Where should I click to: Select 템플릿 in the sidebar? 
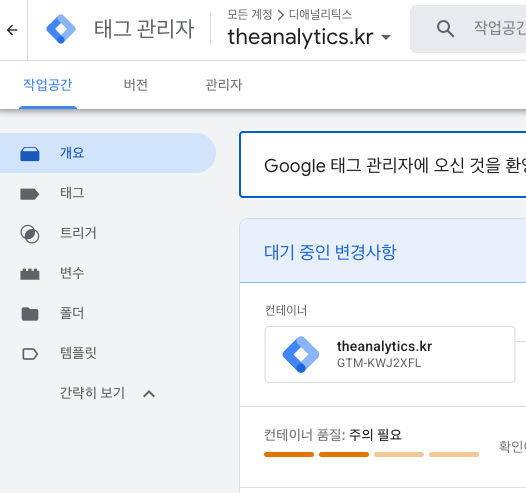(x=107, y=353)
